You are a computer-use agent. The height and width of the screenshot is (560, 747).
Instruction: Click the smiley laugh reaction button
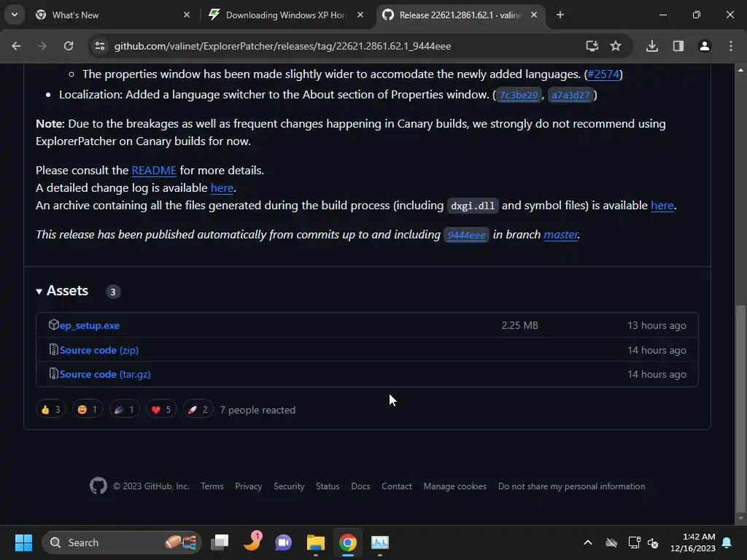(88, 410)
